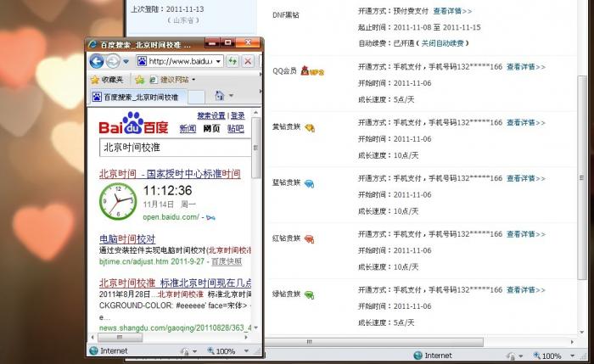Refresh the Baidu page
Screen dimensions: 594x364
pos(233,61)
